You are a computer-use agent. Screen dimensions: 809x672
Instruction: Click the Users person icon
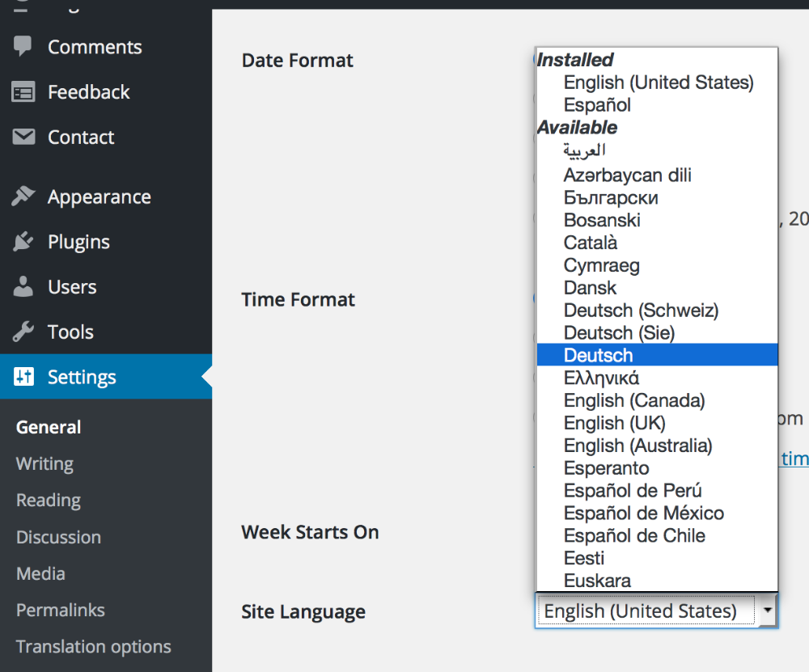point(23,286)
